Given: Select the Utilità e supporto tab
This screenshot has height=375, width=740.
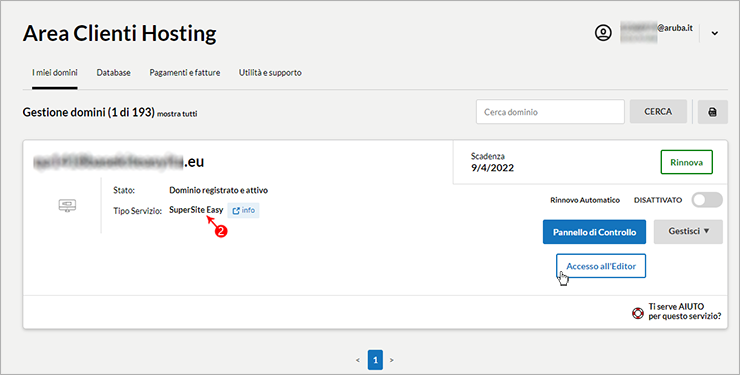Looking at the screenshot, I should pos(270,73).
